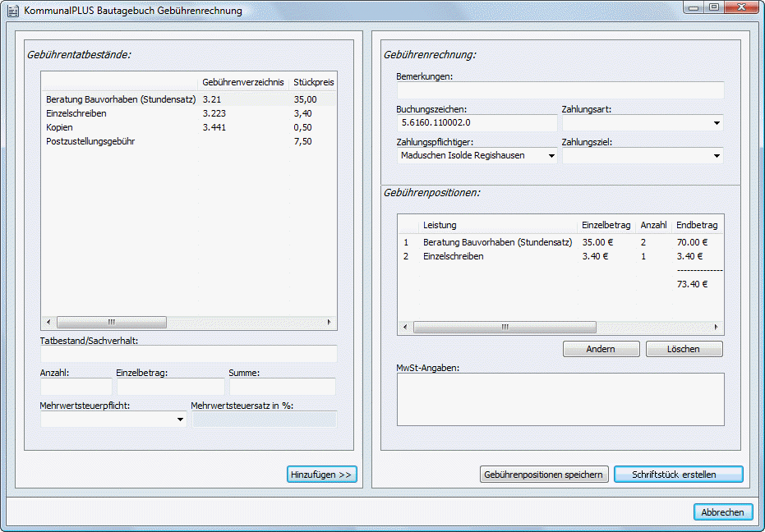Cancel the dialog with Abbrechen
This screenshot has width=765, height=532.
[722, 512]
